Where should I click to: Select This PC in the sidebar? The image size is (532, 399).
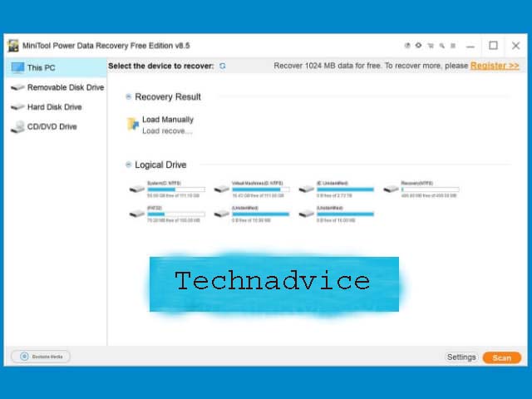(56, 67)
